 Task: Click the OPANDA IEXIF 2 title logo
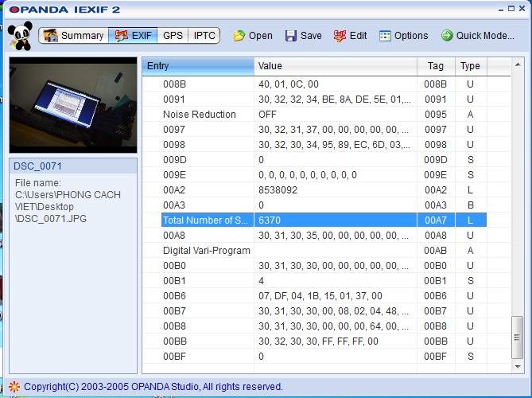click(x=64, y=10)
